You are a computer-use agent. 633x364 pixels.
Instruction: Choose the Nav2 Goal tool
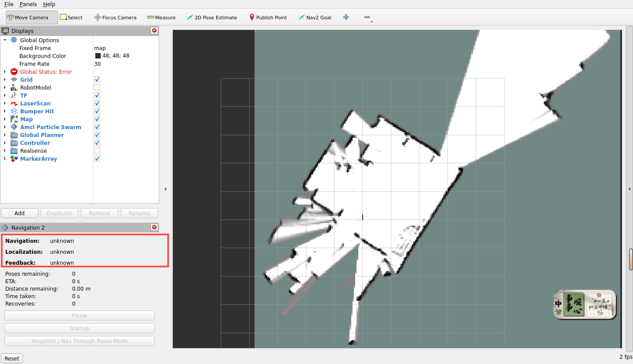(315, 18)
